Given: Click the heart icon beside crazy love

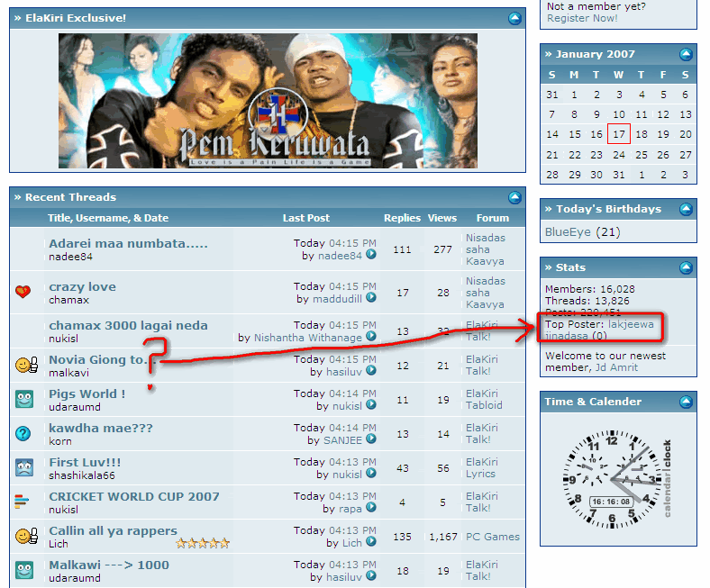Looking at the screenshot, I should [23, 292].
